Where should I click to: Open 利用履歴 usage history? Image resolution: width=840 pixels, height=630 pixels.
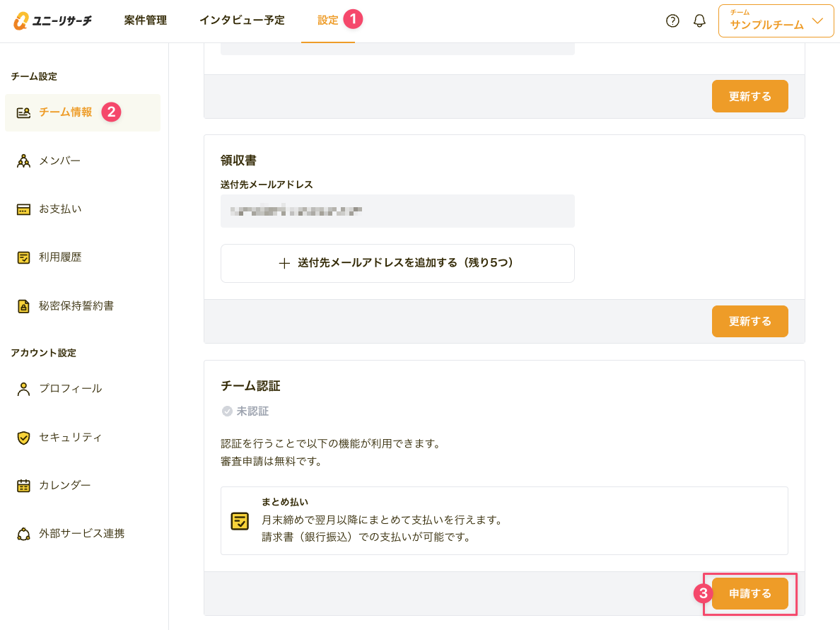tap(60, 257)
